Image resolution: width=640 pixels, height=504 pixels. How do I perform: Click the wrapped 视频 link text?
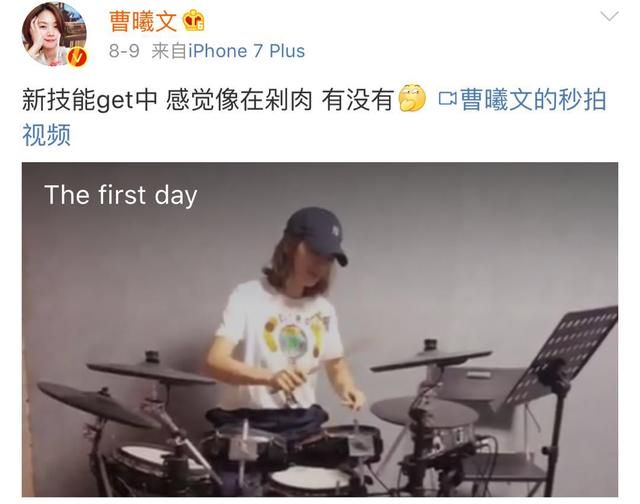pos(46,134)
